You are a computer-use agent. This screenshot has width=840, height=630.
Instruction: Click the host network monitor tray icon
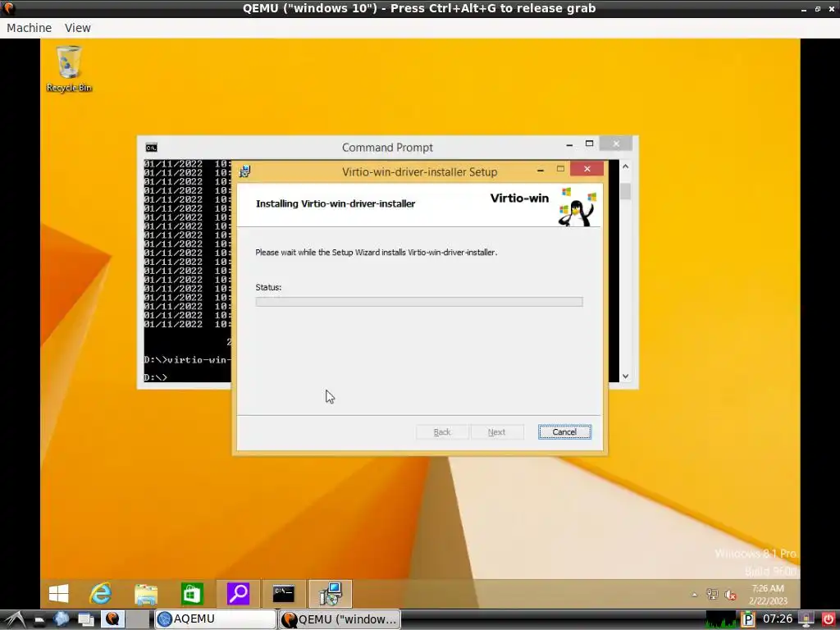(x=806, y=619)
